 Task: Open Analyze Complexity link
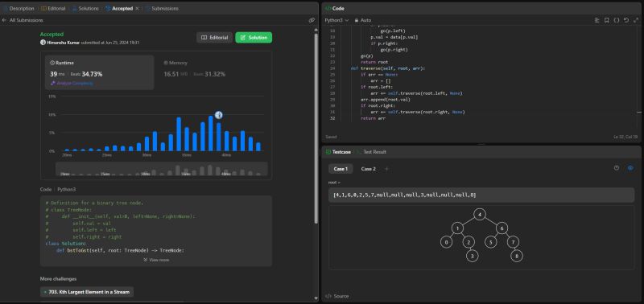(x=72, y=84)
